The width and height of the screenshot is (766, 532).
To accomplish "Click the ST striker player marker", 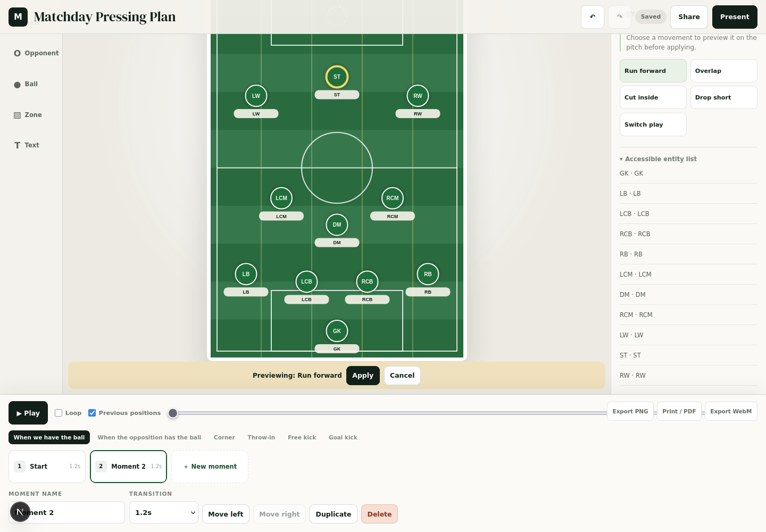I will click(x=337, y=77).
